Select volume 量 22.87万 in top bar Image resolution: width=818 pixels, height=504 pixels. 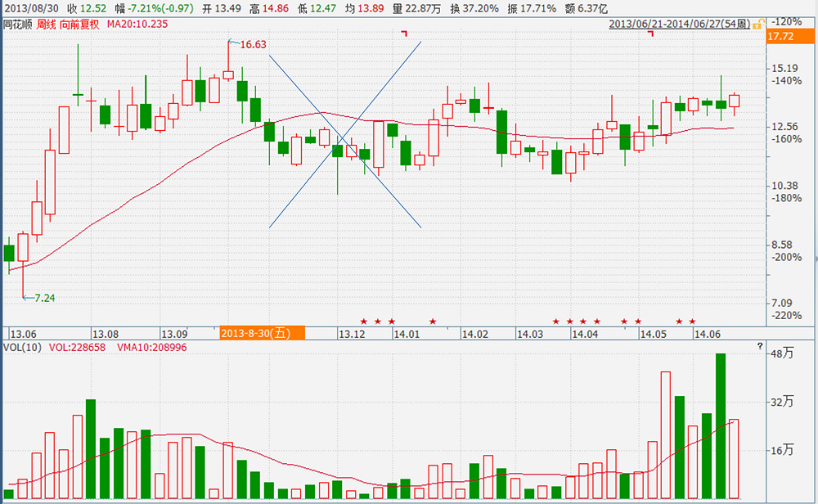coord(416,9)
